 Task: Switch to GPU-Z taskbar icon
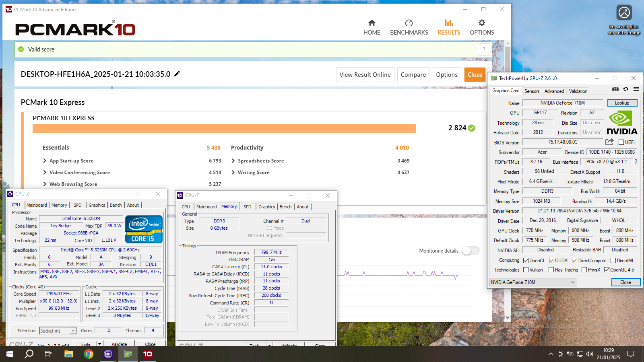click(128, 354)
